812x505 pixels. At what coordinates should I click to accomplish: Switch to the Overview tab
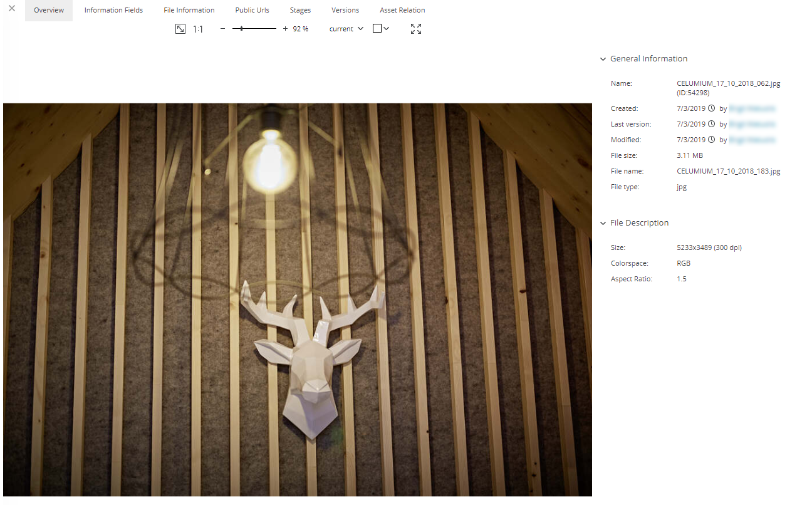(x=49, y=11)
